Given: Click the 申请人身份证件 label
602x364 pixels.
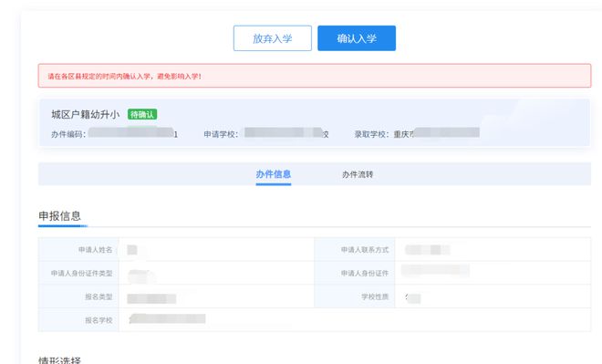Looking at the screenshot, I should [x=365, y=274].
